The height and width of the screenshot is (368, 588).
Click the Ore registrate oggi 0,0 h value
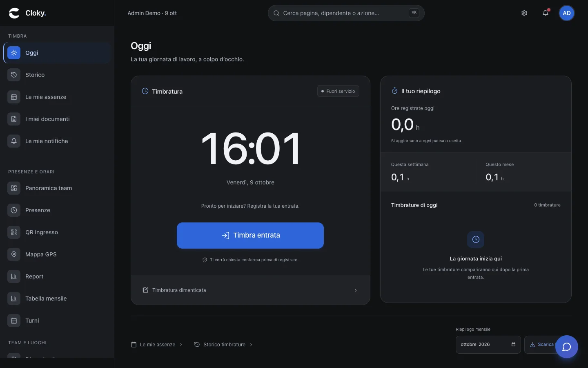tap(405, 125)
